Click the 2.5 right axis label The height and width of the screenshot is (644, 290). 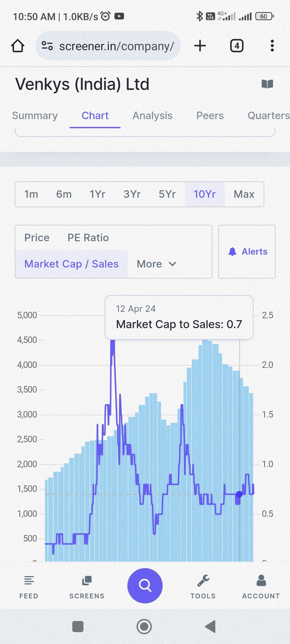pos(267,315)
